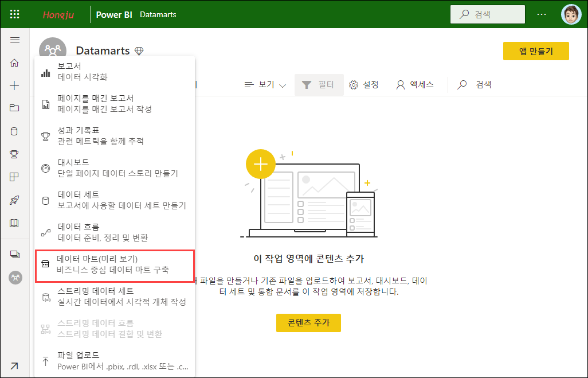Click the yellow plus circle illustration
Viewport: 588px width, 378px height.
pos(261,164)
